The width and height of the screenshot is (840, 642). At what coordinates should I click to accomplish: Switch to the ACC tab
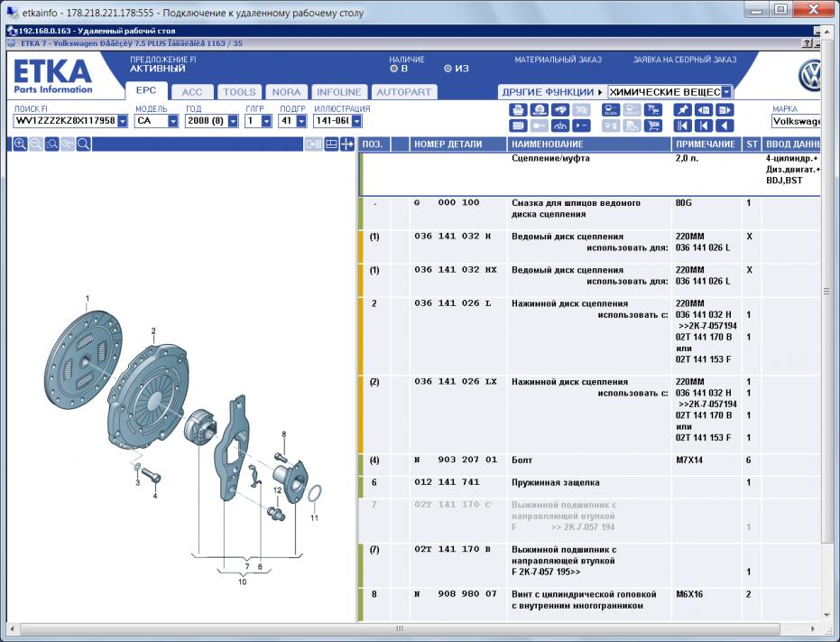[192, 92]
